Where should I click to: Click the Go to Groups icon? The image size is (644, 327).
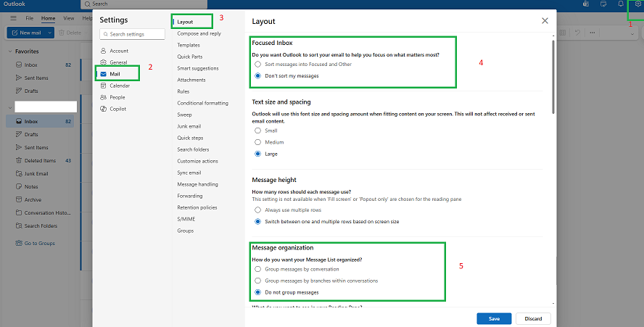click(x=19, y=243)
